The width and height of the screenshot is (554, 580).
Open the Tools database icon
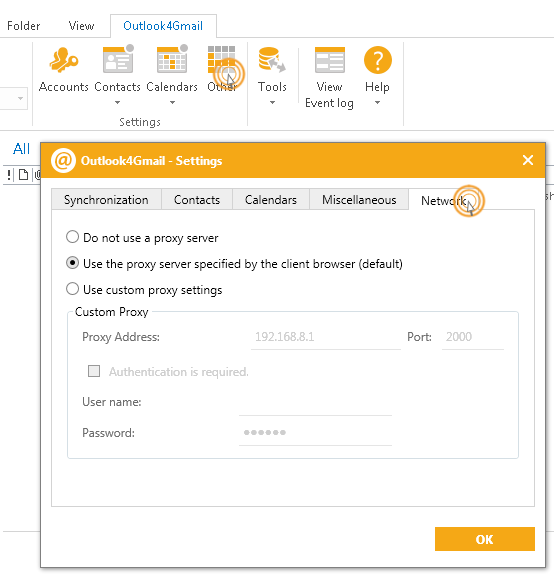coord(272,59)
